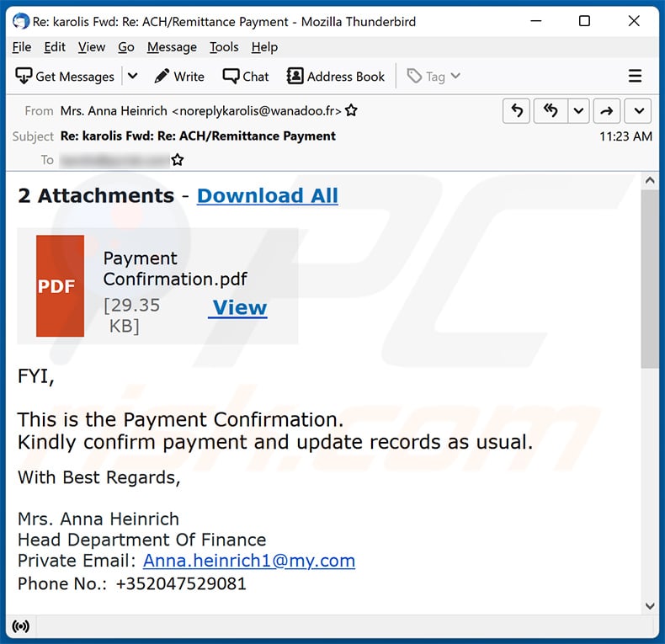Open the Go menu
This screenshot has height=644, width=665.
(126, 47)
